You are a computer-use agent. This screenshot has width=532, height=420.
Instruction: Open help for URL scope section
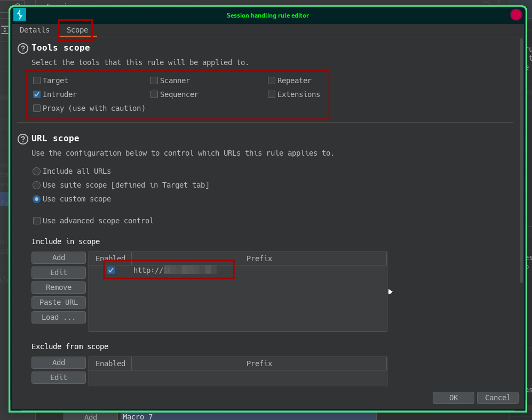[23, 139]
